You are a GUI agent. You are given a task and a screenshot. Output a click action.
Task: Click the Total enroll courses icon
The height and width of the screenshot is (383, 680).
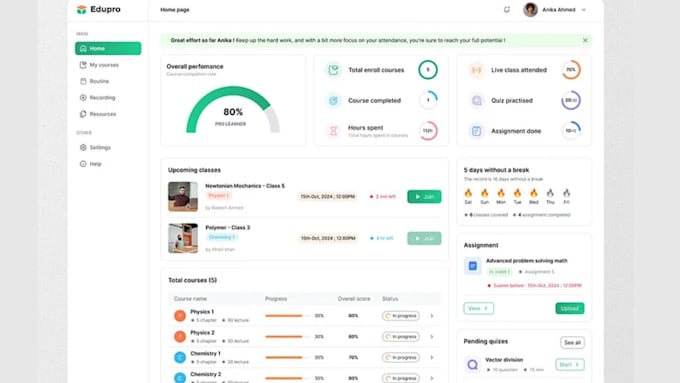coord(333,70)
